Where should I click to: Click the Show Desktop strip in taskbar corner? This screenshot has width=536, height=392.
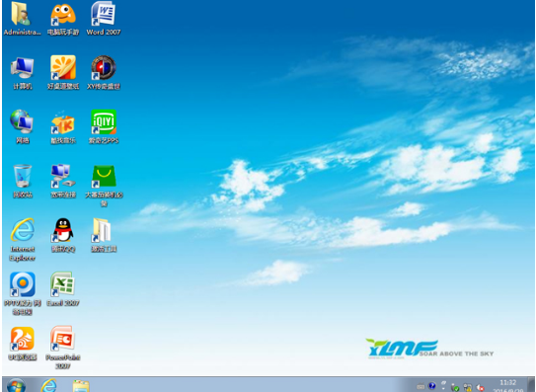pyautogui.click(x=531, y=385)
